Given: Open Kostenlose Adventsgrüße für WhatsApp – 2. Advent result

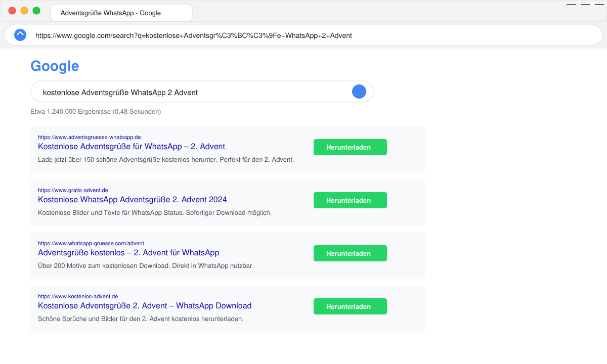Looking at the screenshot, I should tap(132, 146).
